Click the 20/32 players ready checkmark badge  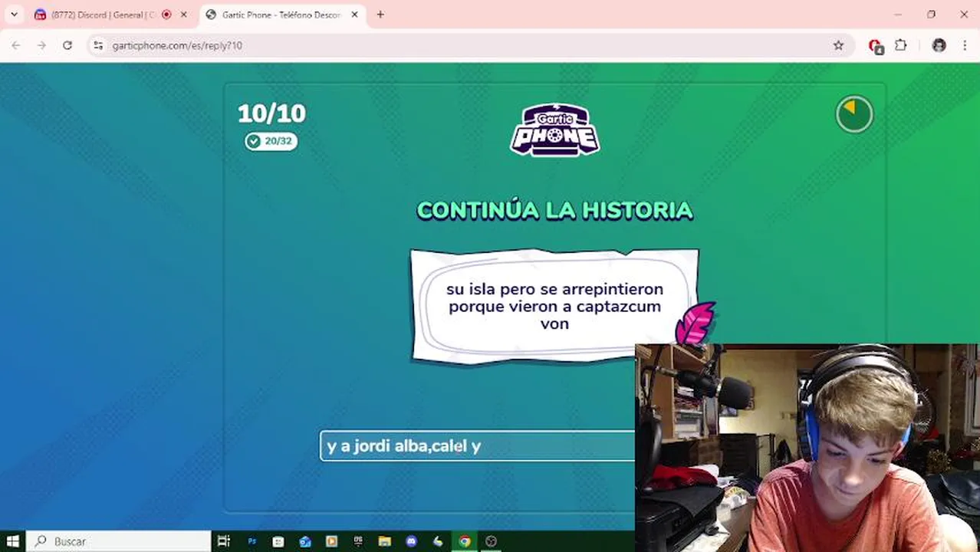click(x=271, y=141)
